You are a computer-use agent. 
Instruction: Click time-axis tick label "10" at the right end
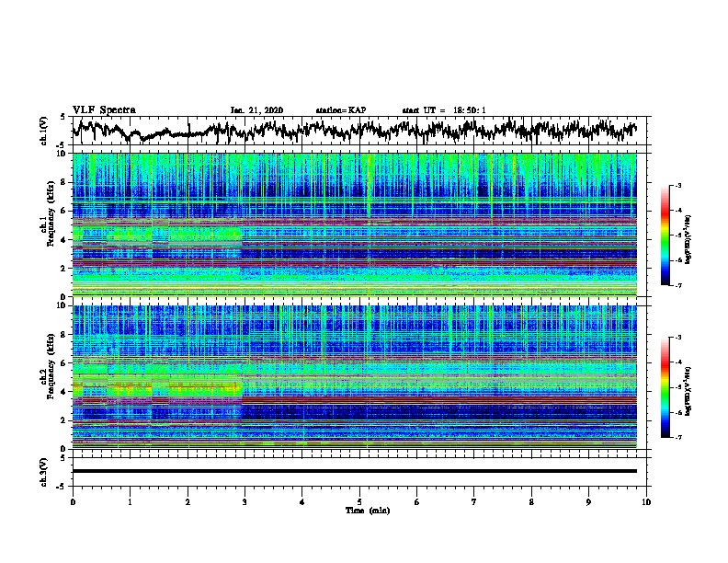[x=646, y=502]
